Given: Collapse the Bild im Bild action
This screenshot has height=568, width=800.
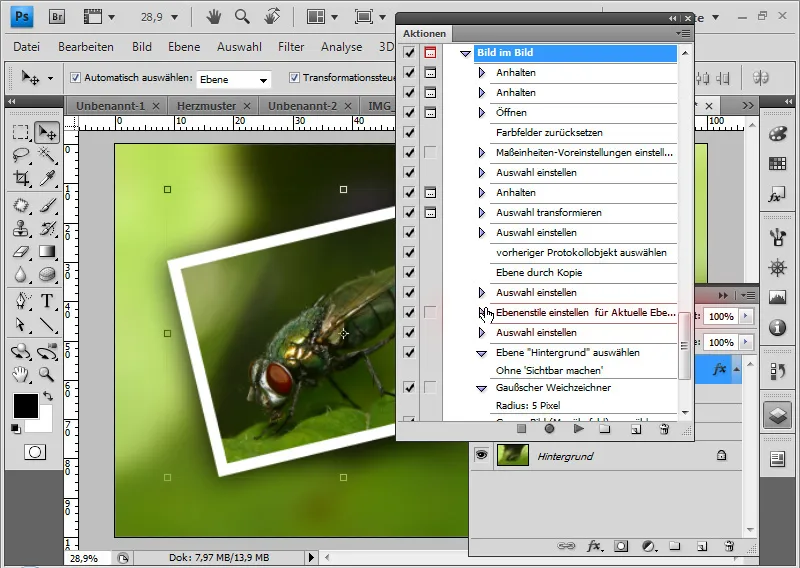Looking at the screenshot, I should pos(465,54).
